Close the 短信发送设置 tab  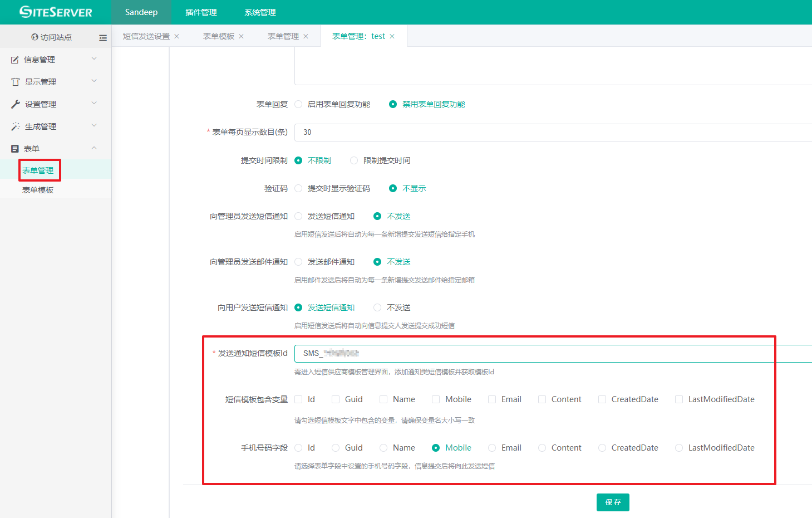point(177,36)
